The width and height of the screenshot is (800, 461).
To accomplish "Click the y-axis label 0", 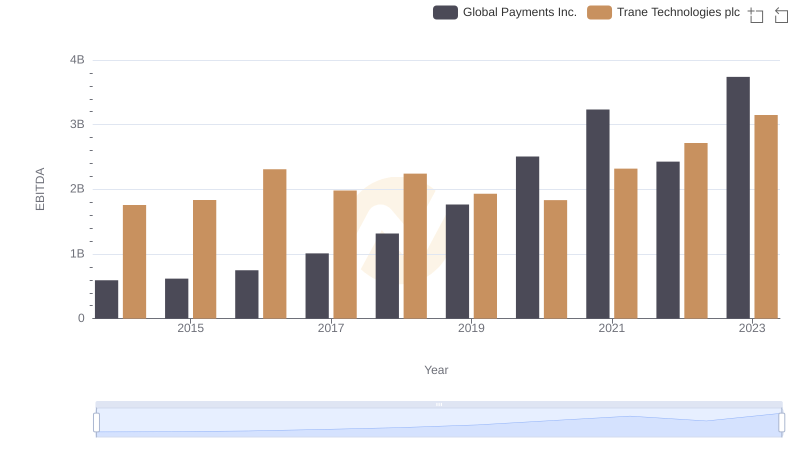I will [81, 318].
